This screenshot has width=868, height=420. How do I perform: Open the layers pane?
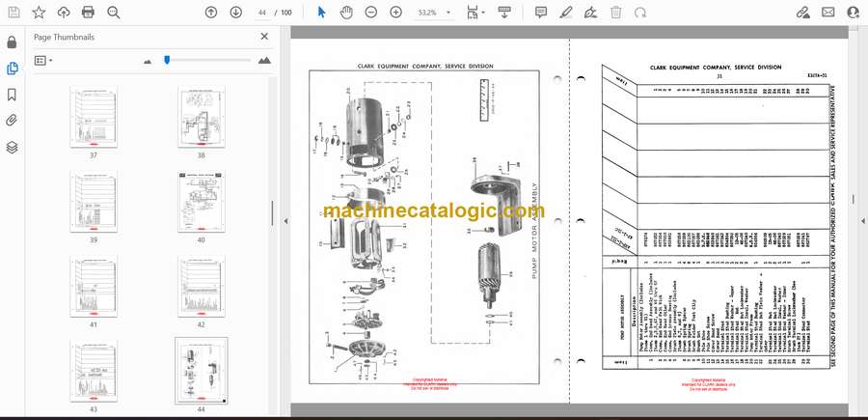click(x=12, y=147)
